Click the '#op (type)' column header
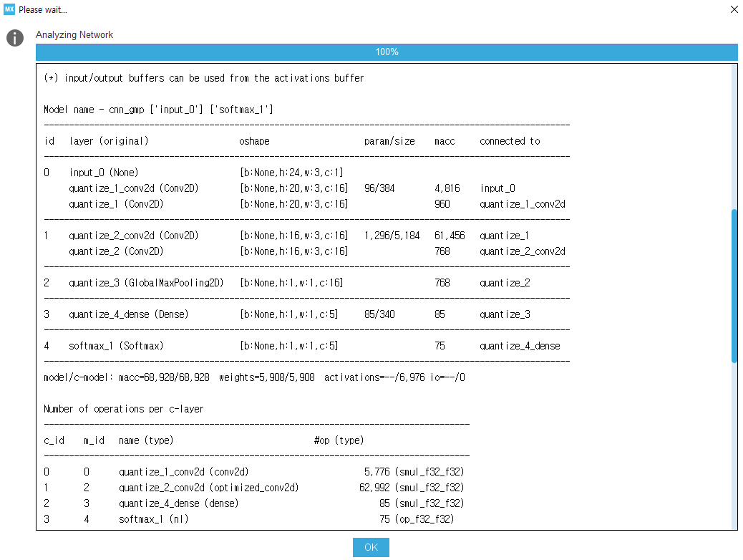Viewport: 743px width, 560px height. point(339,440)
